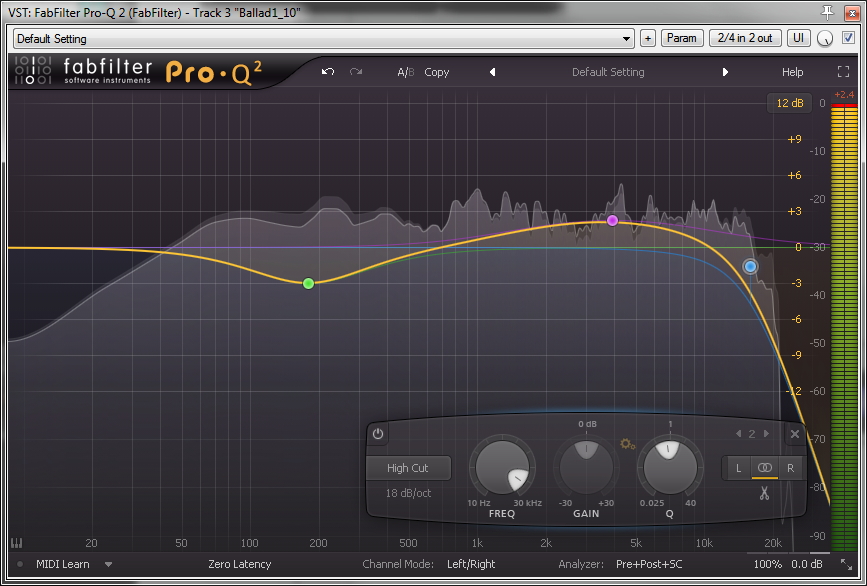Image resolution: width=867 pixels, height=586 pixels.
Task: Enter full screen mode icon
Action: click(x=843, y=72)
